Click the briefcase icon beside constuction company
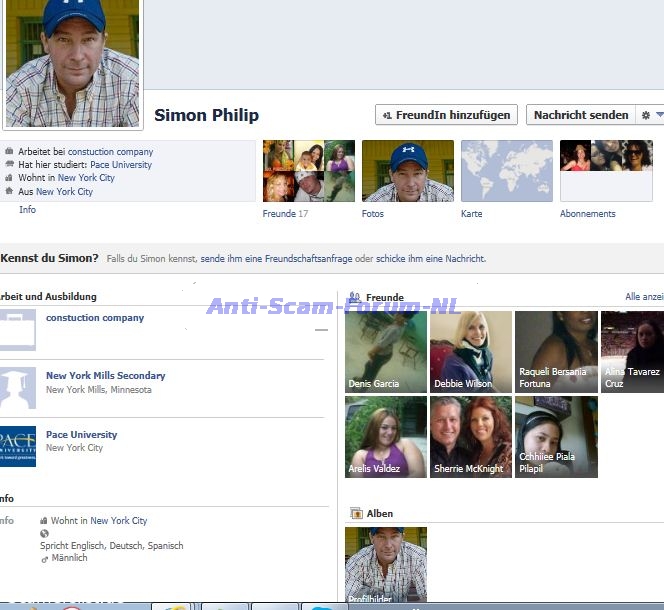 tap(17, 330)
